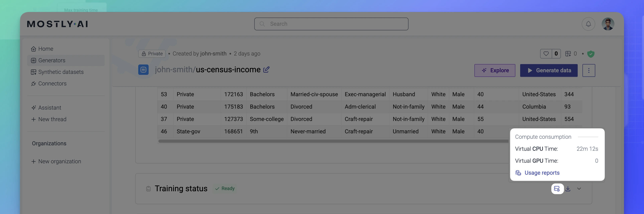
Task: Open Assistant in the sidebar
Action: (66, 108)
